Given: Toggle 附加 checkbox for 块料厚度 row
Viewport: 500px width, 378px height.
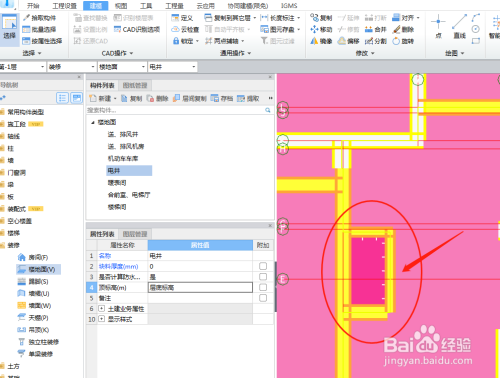Looking at the screenshot, I should pos(263,266).
